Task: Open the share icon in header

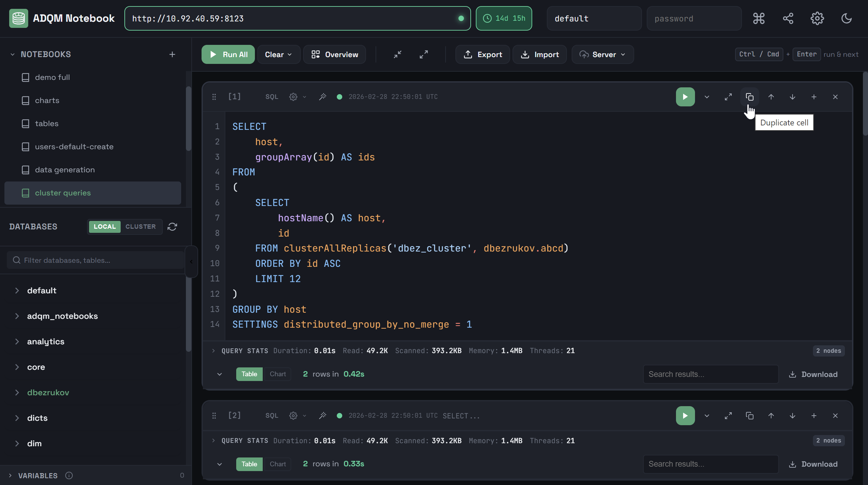Action: [788, 18]
